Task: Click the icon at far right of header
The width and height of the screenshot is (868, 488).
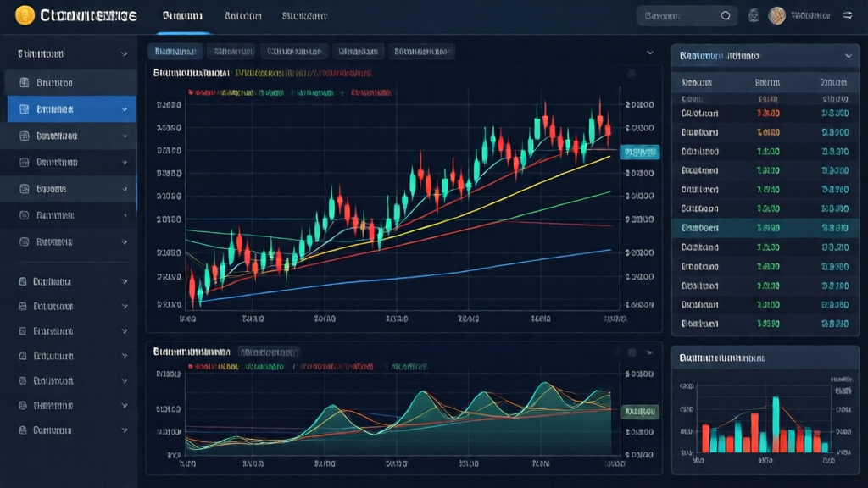Action: [848, 15]
